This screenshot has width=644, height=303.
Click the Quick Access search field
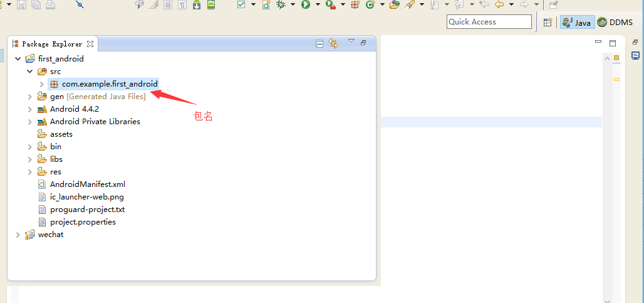489,22
